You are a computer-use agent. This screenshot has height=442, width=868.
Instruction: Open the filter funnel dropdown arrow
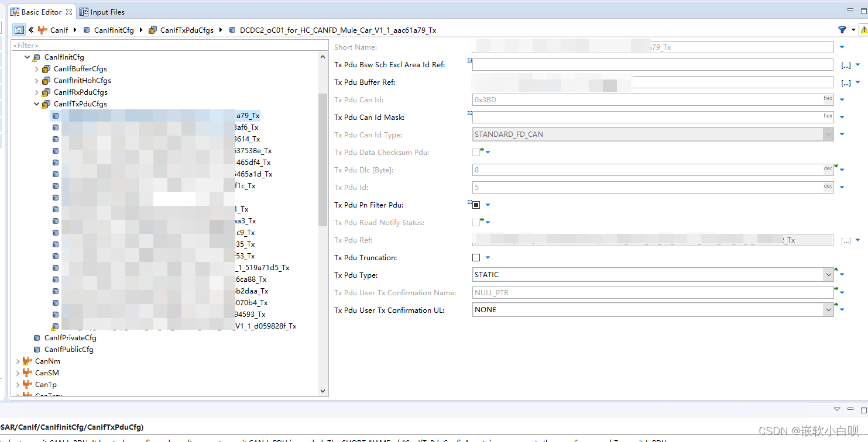click(854, 30)
